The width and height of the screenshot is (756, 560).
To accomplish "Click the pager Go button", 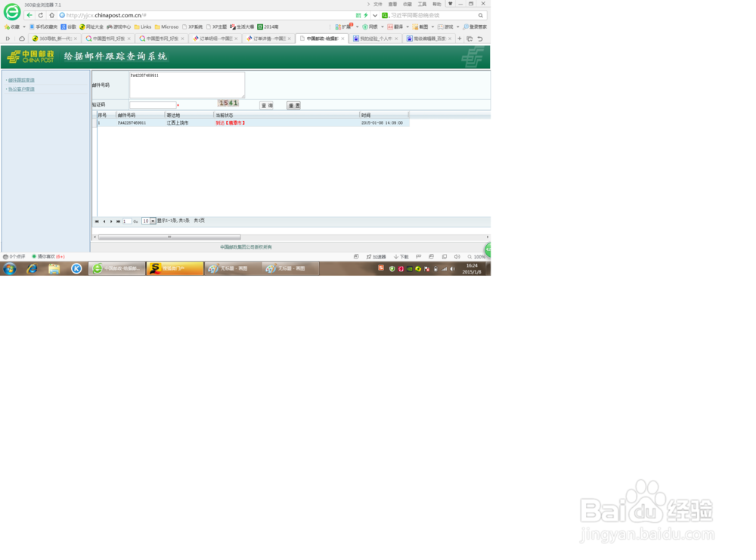I will coord(135,221).
